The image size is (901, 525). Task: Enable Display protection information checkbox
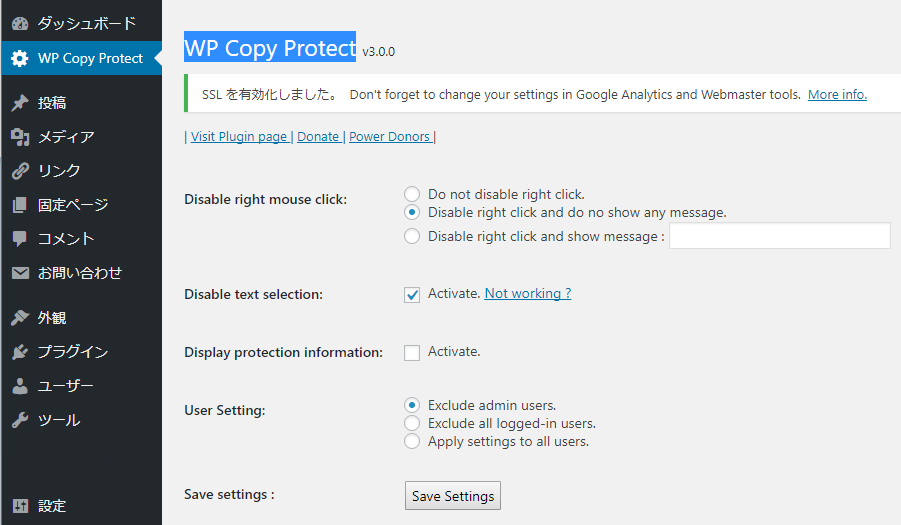pyautogui.click(x=412, y=353)
